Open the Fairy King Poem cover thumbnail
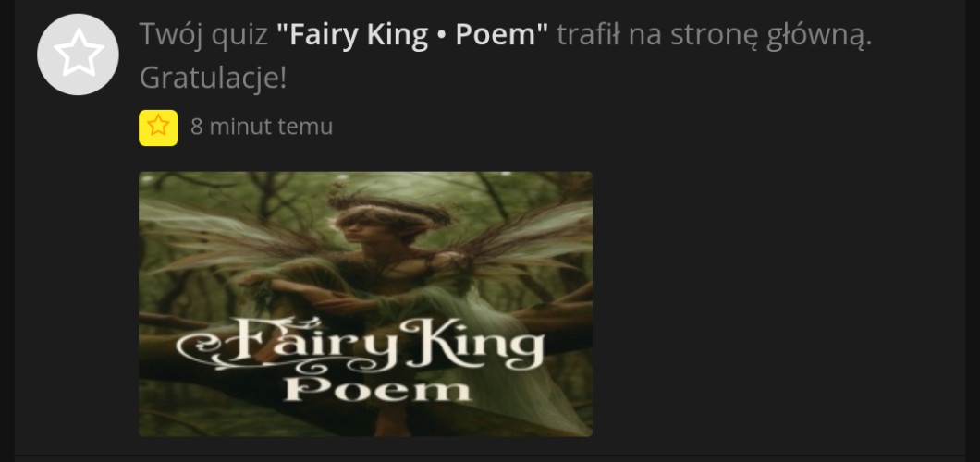Viewport: 980px width, 462px height. pyautogui.click(x=365, y=304)
